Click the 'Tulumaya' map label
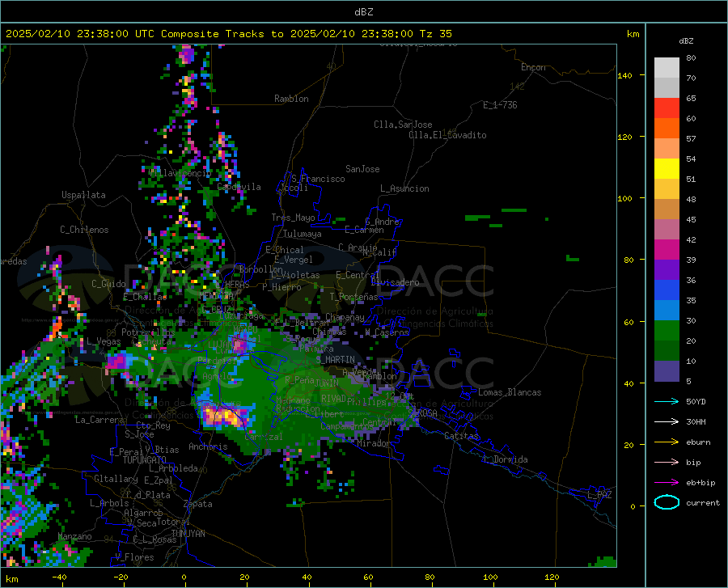This screenshot has height=588, width=728. click(303, 234)
